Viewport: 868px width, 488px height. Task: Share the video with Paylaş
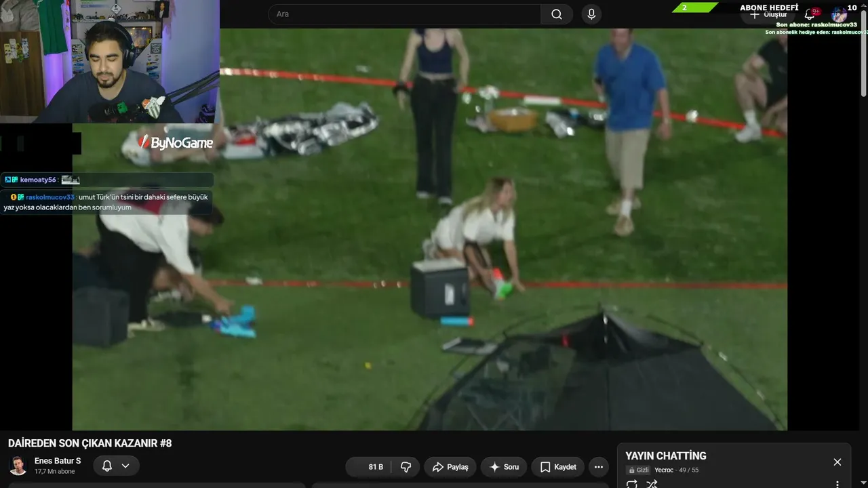pyautogui.click(x=450, y=467)
